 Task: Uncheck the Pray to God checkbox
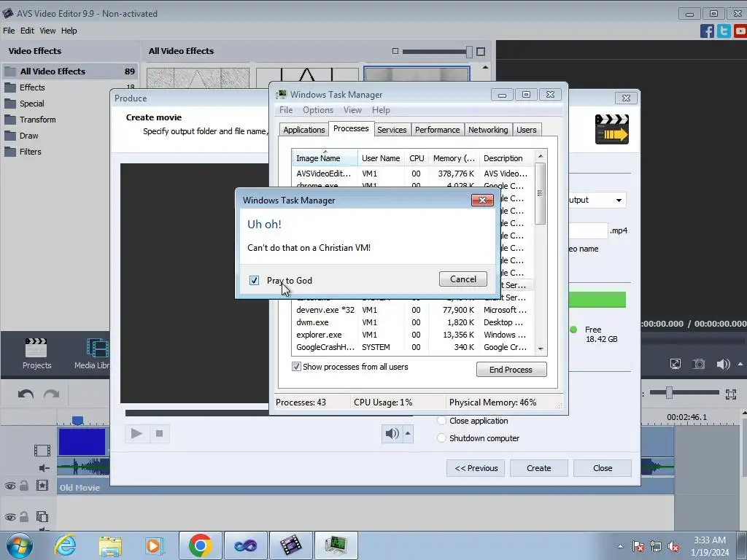tap(255, 281)
